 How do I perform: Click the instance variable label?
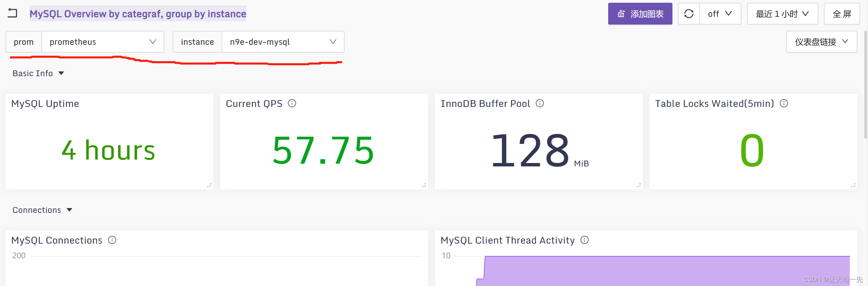tap(197, 42)
